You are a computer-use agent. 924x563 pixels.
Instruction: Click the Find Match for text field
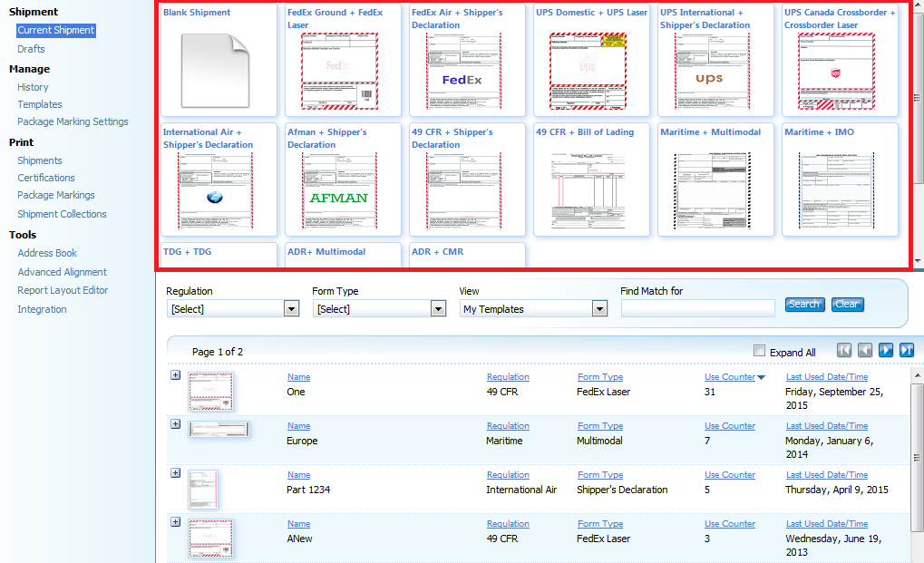pos(697,308)
